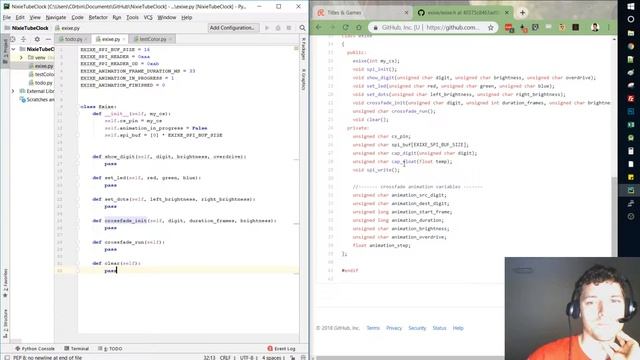Click the Windows Start button
The image size is (640, 360).
pos(631,6)
